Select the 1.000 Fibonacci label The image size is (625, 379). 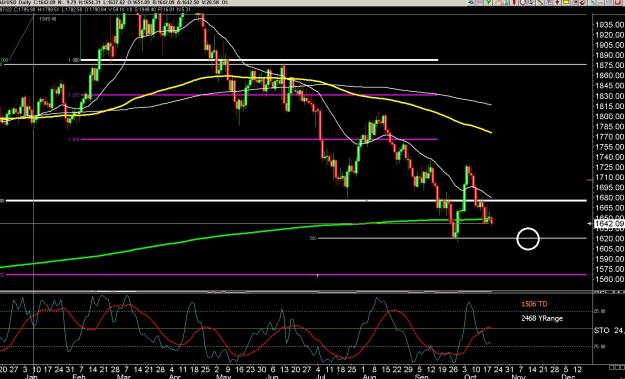tap(74, 60)
